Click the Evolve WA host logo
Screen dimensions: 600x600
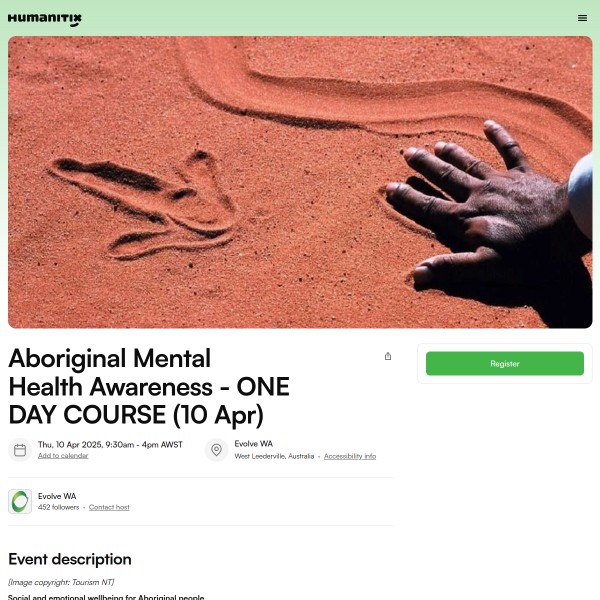(20, 501)
